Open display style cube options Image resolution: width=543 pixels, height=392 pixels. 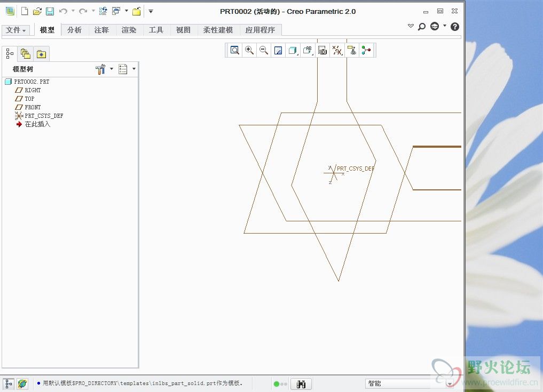[293, 50]
